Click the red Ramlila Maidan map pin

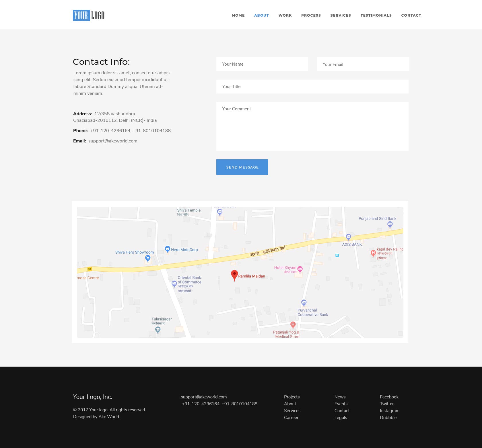pos(234,275)
